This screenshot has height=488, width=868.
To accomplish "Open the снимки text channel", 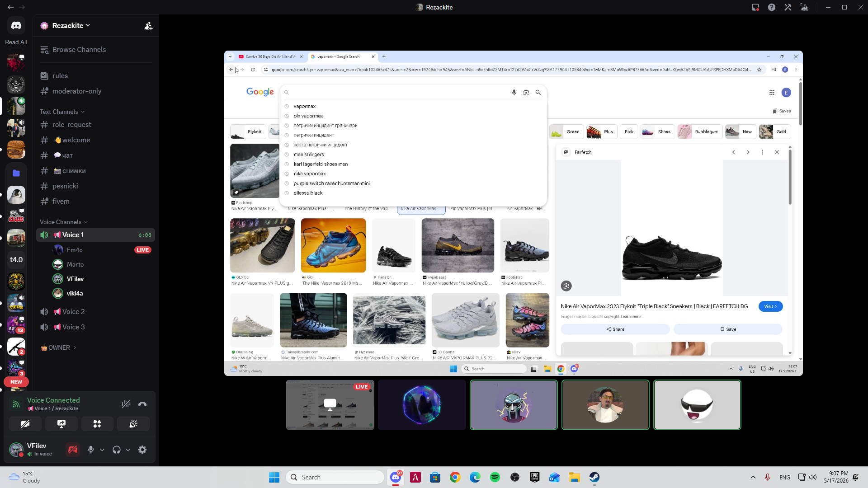I will tap(95, 171).
